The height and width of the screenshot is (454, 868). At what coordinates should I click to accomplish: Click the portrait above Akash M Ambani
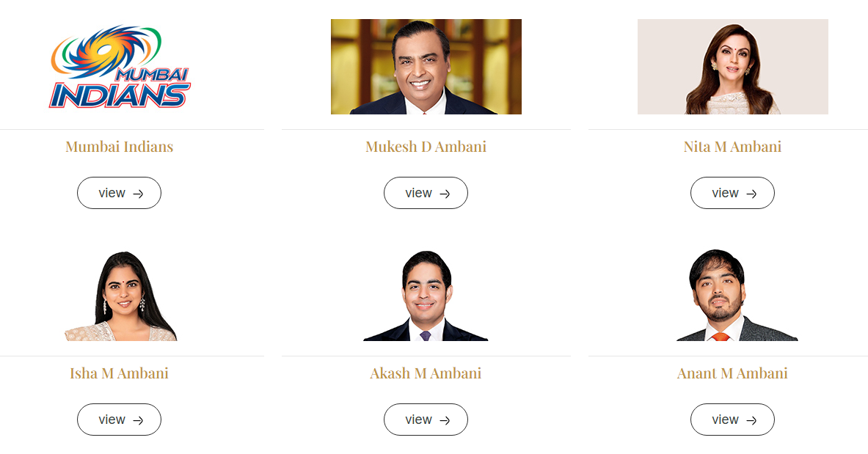pos(426,296)
